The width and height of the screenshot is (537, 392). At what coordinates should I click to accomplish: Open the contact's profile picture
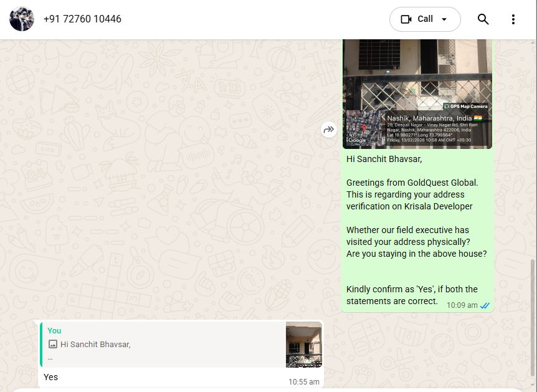click(x=22, y=19)
